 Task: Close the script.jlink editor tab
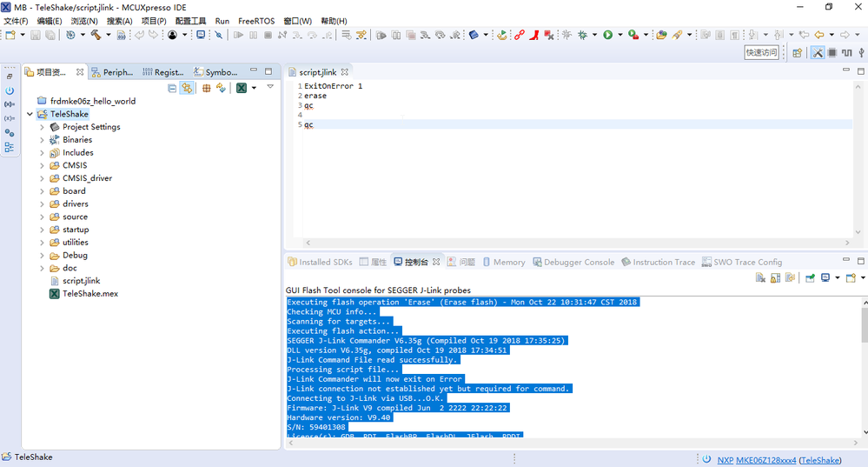tap(345, 72)
